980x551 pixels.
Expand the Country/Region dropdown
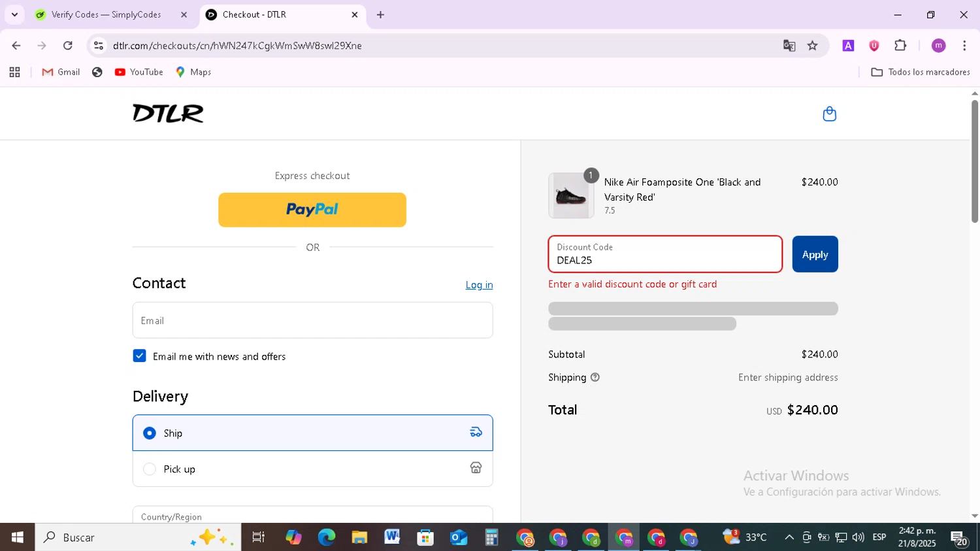point(312,514)
